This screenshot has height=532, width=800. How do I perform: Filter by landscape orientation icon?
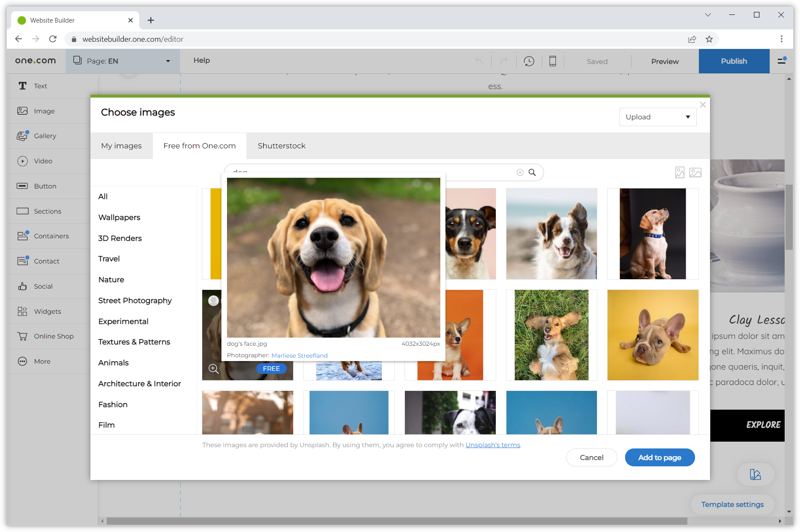[695, 172]
